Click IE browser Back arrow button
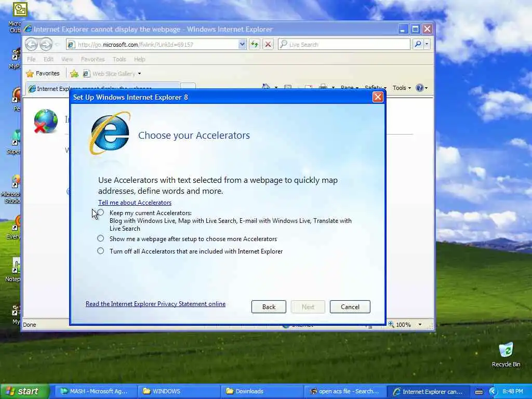 [x=32, y=44]
